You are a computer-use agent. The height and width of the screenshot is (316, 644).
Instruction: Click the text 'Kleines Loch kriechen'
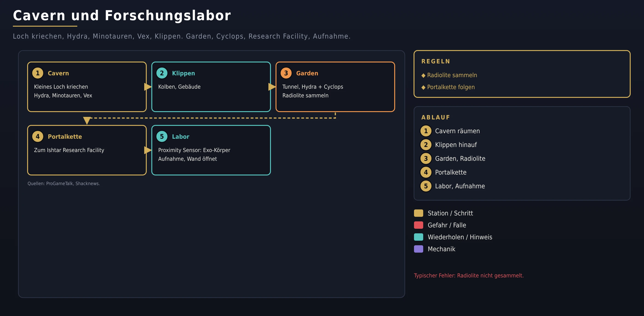61,87
